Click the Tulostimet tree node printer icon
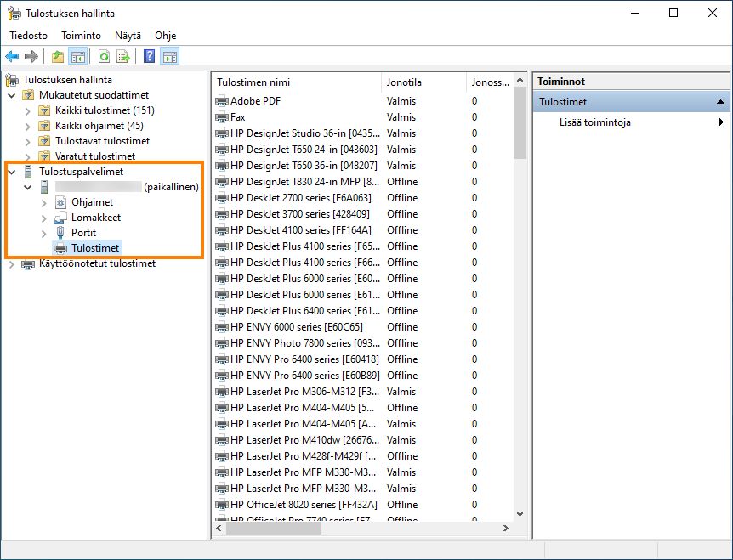This screenshot has height=560, width=733. tap(60, 248)
